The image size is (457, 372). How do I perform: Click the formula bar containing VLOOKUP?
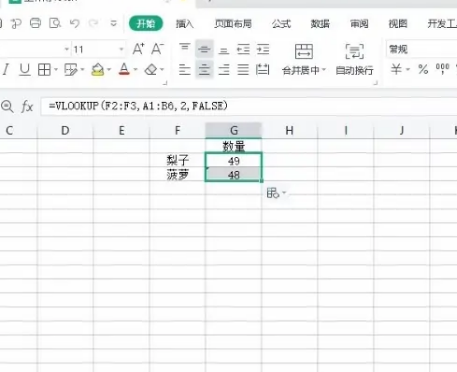click(249, 106)
